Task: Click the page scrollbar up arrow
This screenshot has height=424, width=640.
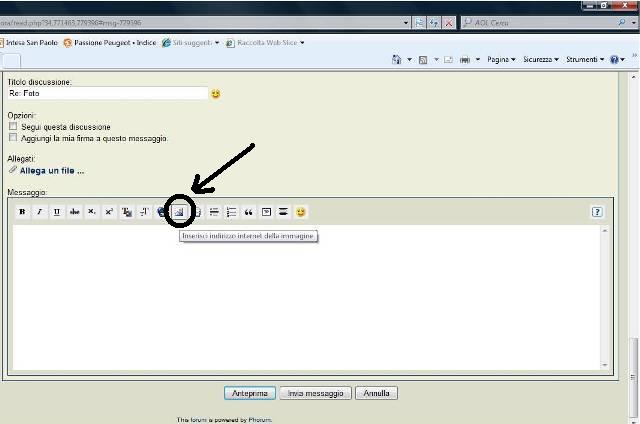Action: tap(634, 77)
